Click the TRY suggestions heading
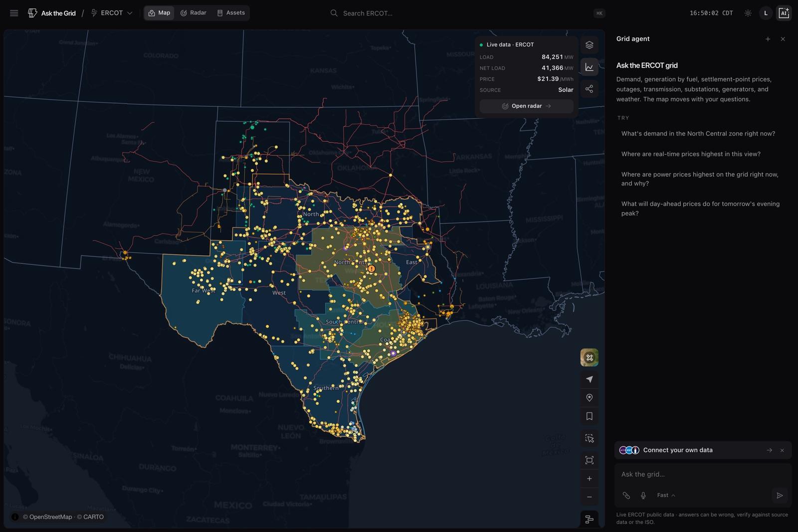Viewport: 798px width, 532px height. click(623, 118)
